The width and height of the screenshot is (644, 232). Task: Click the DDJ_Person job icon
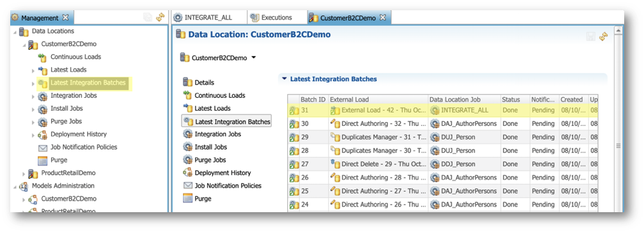[x=434, y=164]
